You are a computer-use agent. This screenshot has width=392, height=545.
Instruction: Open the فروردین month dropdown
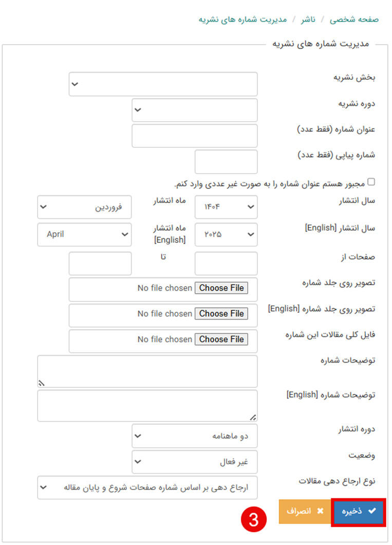click(84, 207)
